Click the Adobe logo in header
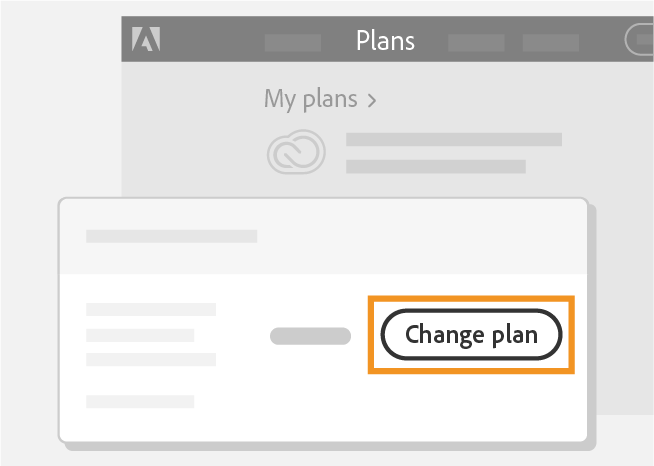This screenshot has height=466, width=654. pos(146,39)
